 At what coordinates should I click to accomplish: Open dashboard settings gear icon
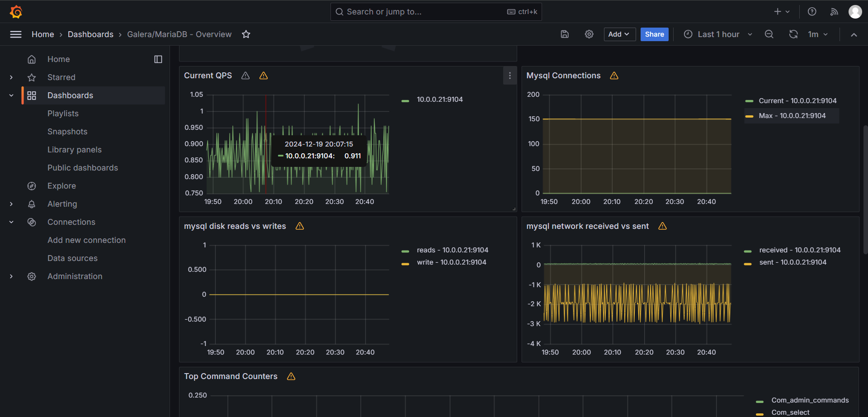(x=589, y=34)
